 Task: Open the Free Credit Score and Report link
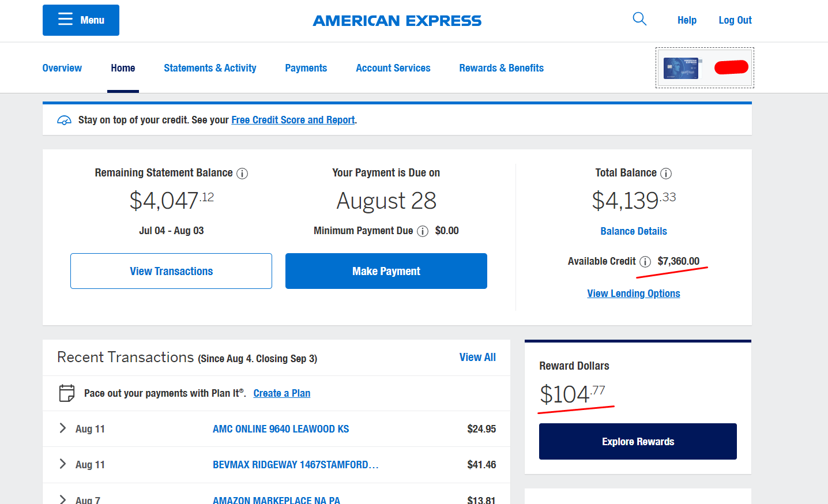pyautogui.click(x=293, y=120)
